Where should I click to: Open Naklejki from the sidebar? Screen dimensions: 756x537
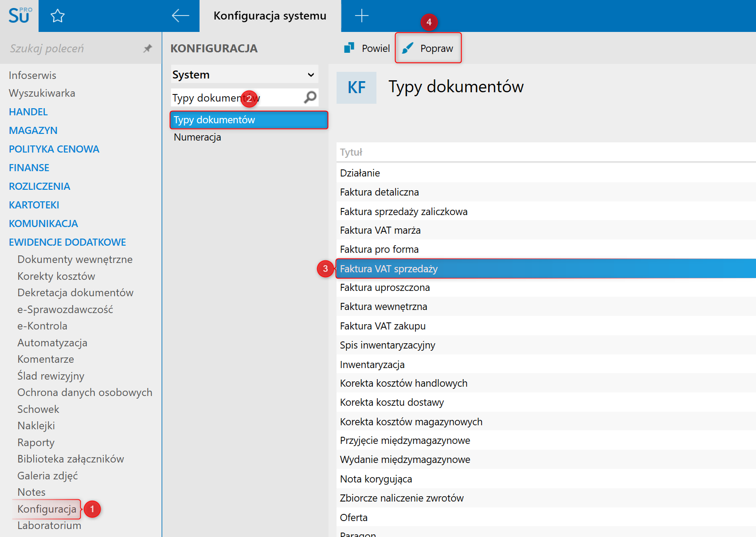pyautogui.click(x=36, y=426)
